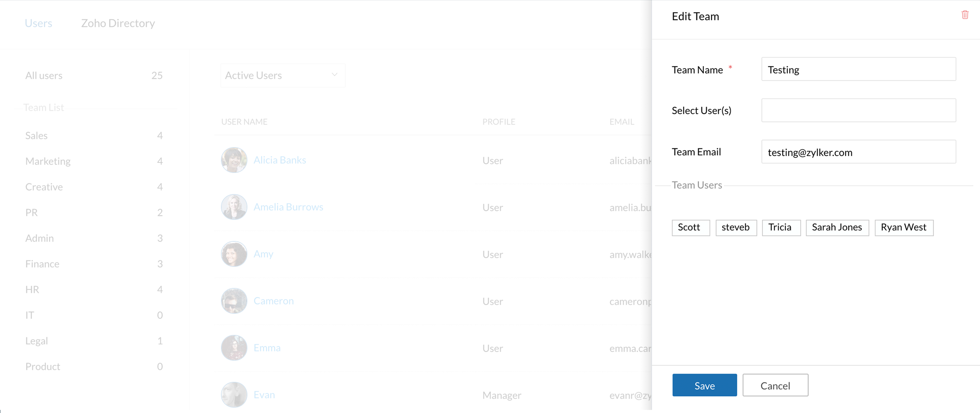
Task: Open the Evan user link
Action: pos(264,395)
